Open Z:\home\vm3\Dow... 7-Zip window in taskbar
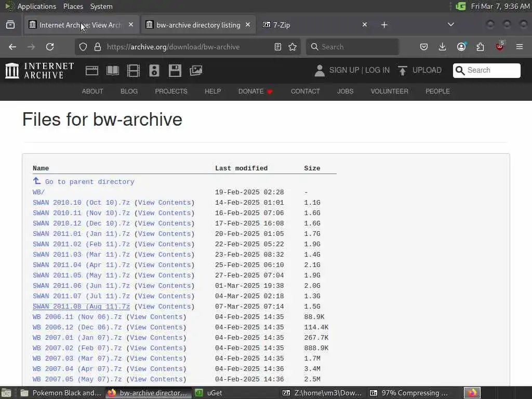This screenshot has width=532, height=399. click(323, 393)
